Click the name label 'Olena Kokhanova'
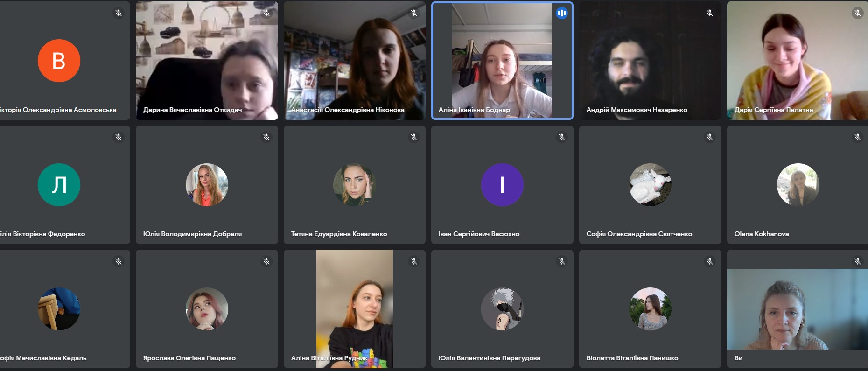Image resolution: width=868 pixels, height=371 pixels. pos(761,234)
